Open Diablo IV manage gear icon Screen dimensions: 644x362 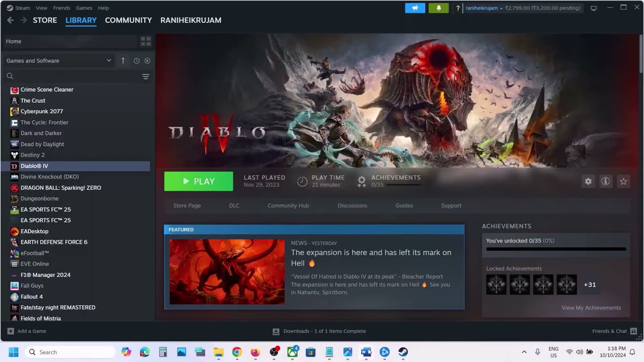click(x=588, y=182)
